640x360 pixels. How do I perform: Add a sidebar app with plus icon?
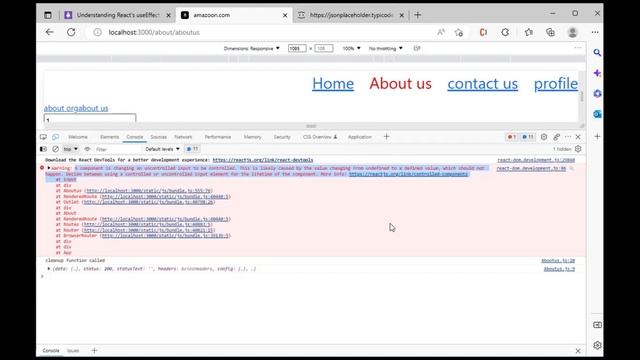point(597,136)
